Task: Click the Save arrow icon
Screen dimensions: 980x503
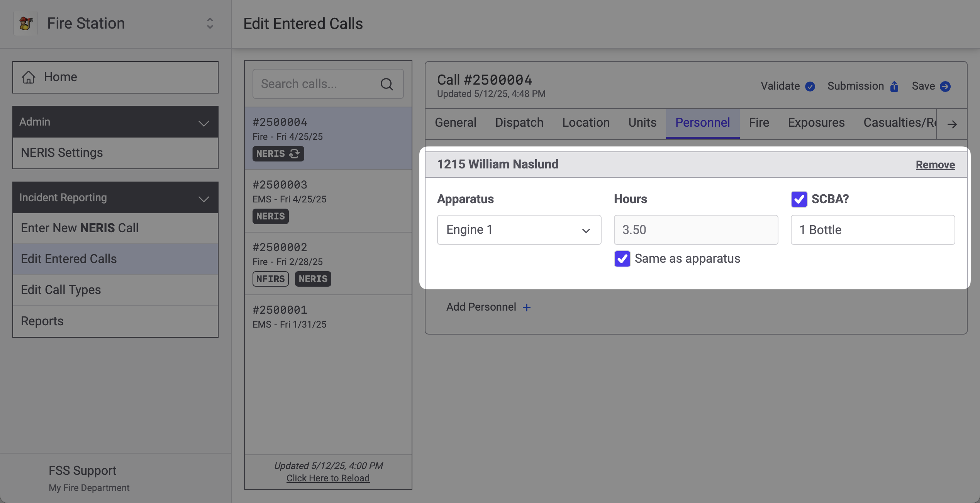Action: click(945, 86)
